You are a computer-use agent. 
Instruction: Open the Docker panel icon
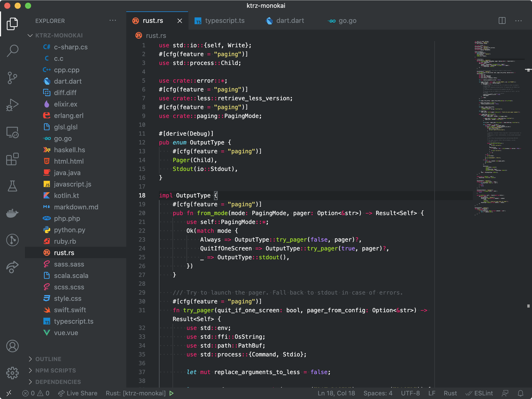[12, 213]
